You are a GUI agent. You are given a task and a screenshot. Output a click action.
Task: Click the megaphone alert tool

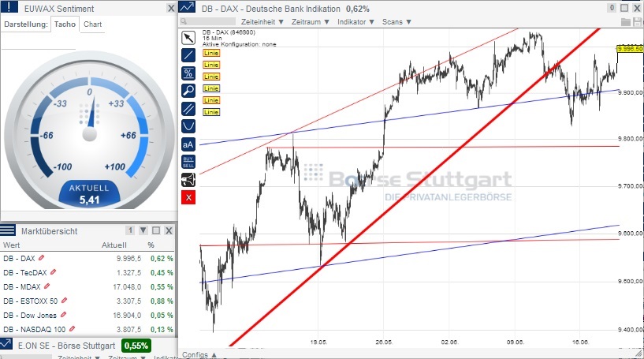[188, 180]
